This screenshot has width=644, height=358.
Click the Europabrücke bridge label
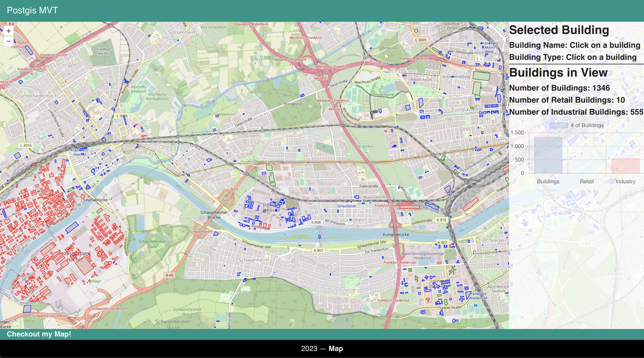(396, 235)
